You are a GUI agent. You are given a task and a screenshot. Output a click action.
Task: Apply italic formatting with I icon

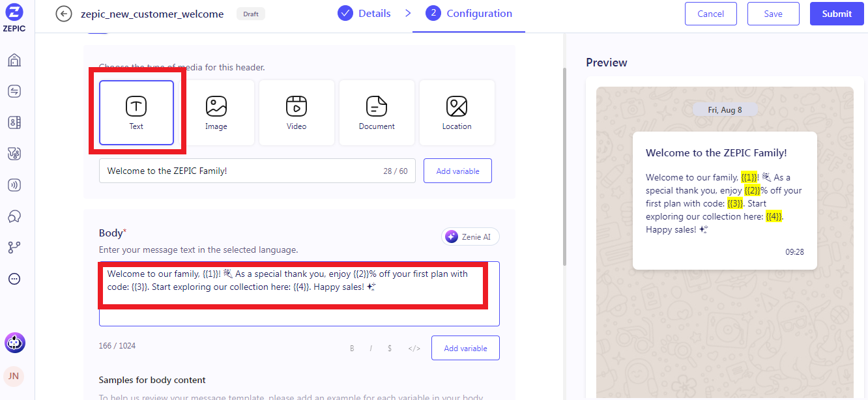coord(371,349)
